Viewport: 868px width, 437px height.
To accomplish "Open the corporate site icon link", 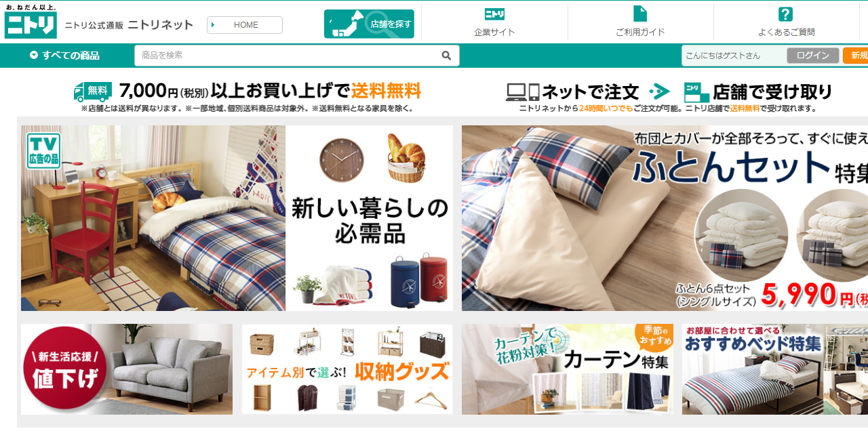I will coord(494,14).
